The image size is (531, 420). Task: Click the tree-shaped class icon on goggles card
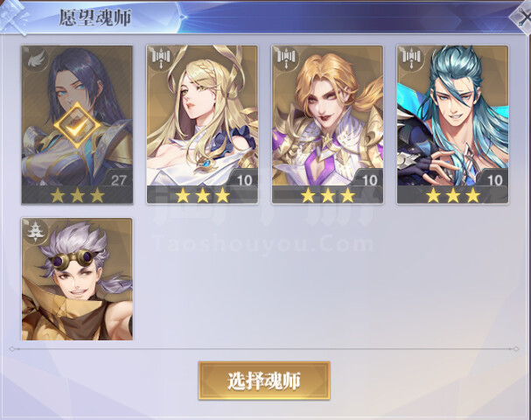[x=34, y=231]
